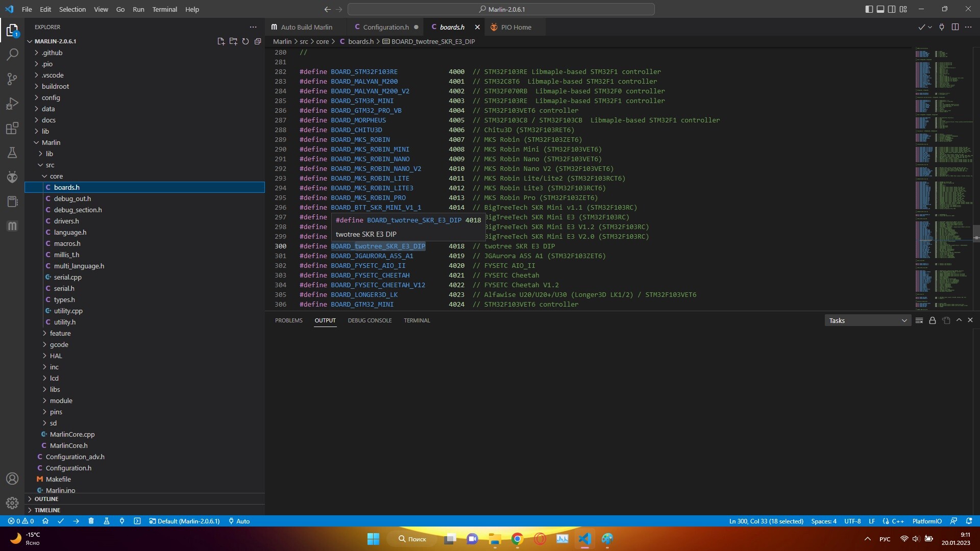
Task: Toggle the primary side bar layout
Action: pyautogui.click(x=869, y=9)
